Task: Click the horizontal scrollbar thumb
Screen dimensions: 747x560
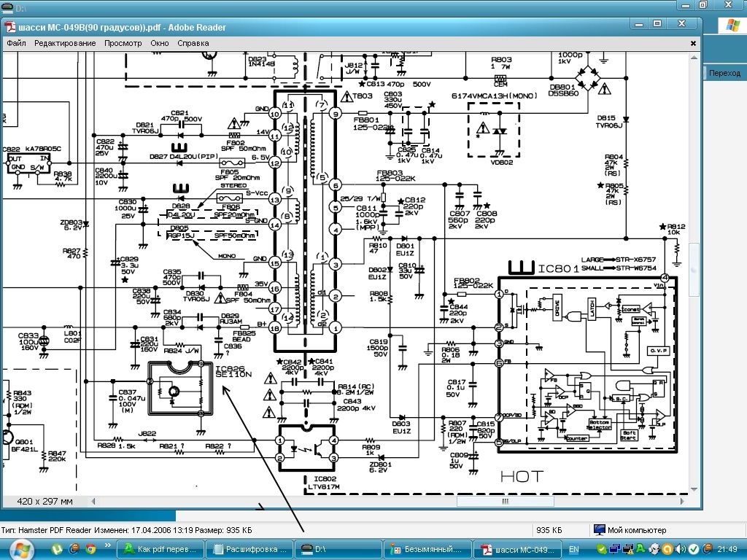Action: pos(505,501)
